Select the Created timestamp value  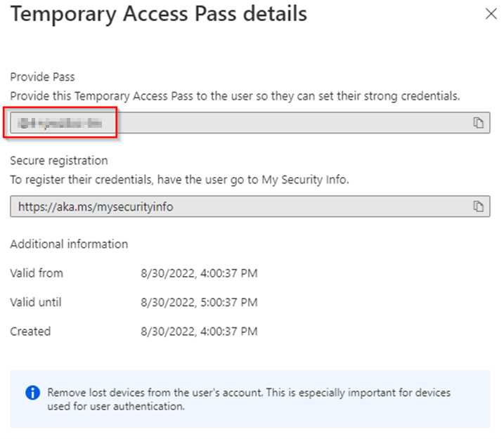point(199,331)
